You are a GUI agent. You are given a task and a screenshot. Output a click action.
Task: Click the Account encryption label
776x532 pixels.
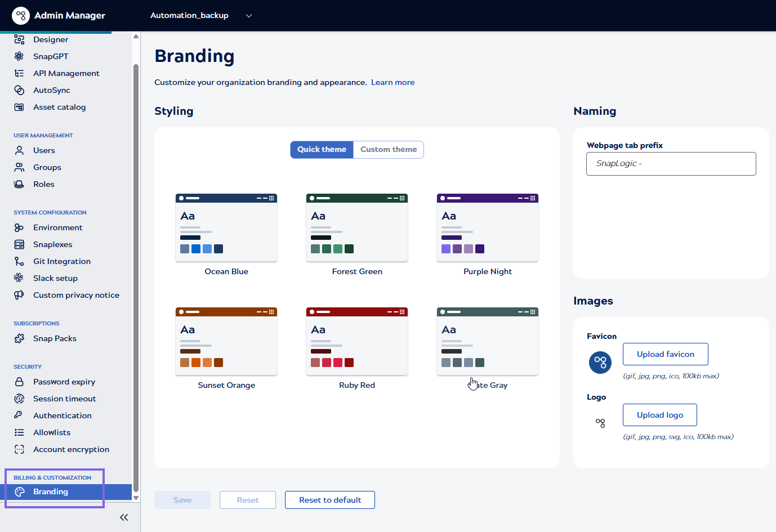click(x=72, y=449)
